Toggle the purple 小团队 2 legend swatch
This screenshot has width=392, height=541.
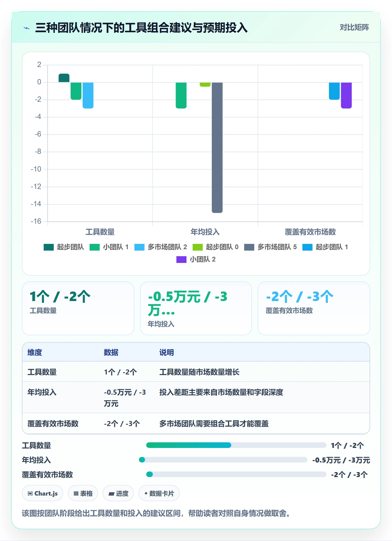click(181, 259)
